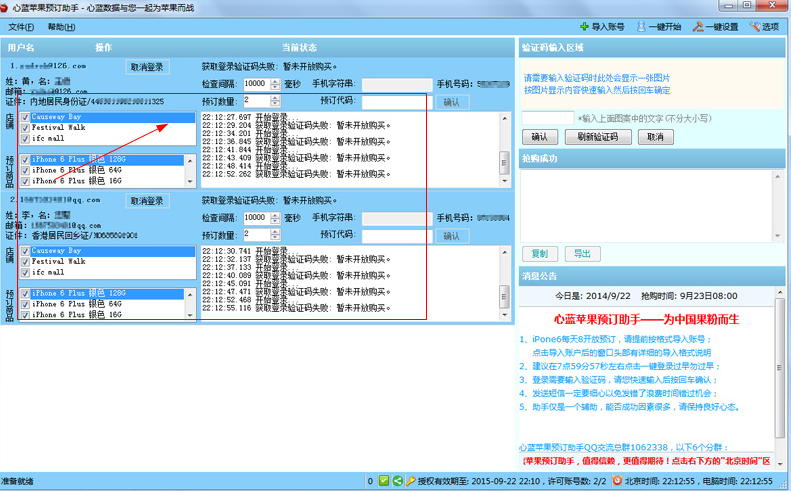Click log entry at 22:12:55.116
Image resolution: width=791 pixels, height=491 pixels.
[x=297, y=308]
